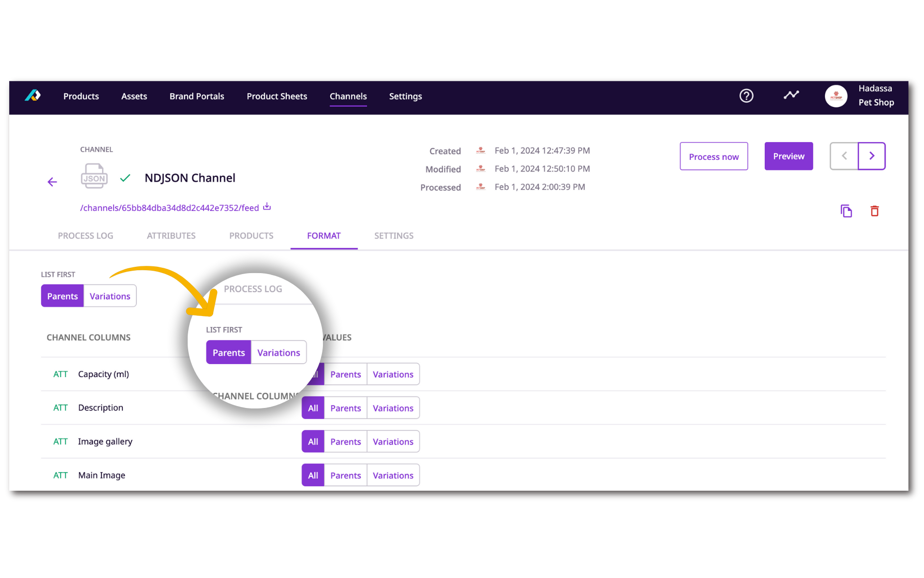
Task: Click the Akeneo logo in the navbar
Action: [32, 96]
